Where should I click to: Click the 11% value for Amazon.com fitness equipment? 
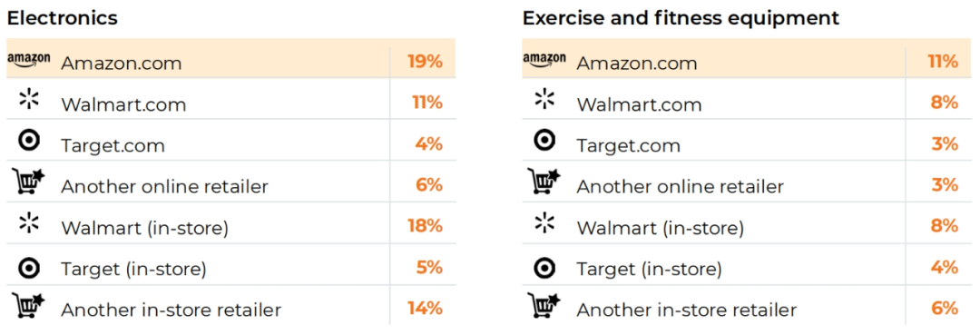[943, 61]
